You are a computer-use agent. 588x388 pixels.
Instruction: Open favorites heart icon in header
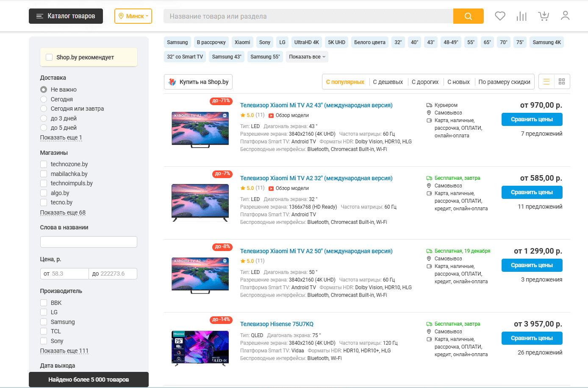click(500, 16)
